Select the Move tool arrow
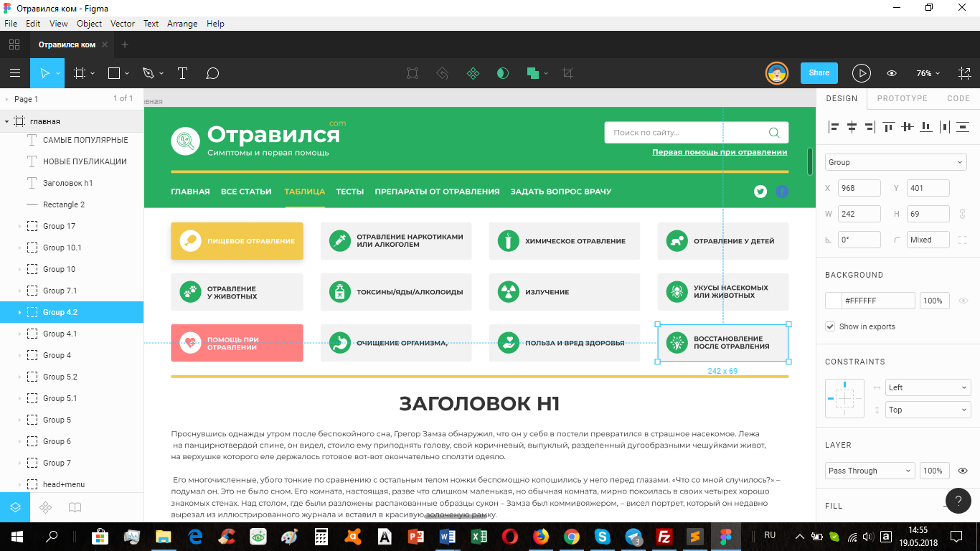980x551 pixels. [44, 73]
